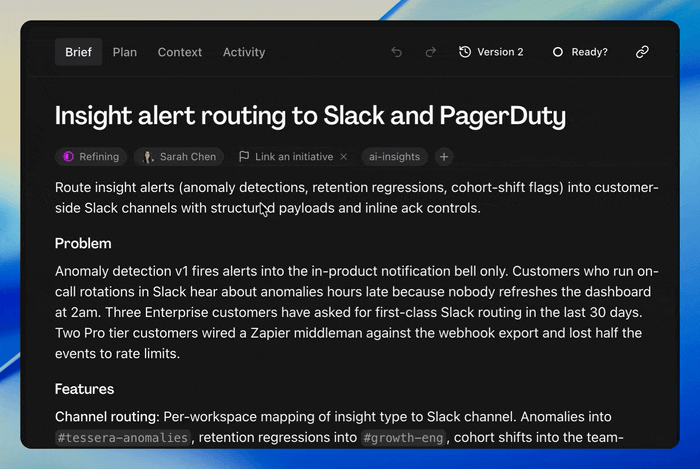The image size is (700, 469).
Task: Click the purple Refining status icon
Action: [68, 157]
